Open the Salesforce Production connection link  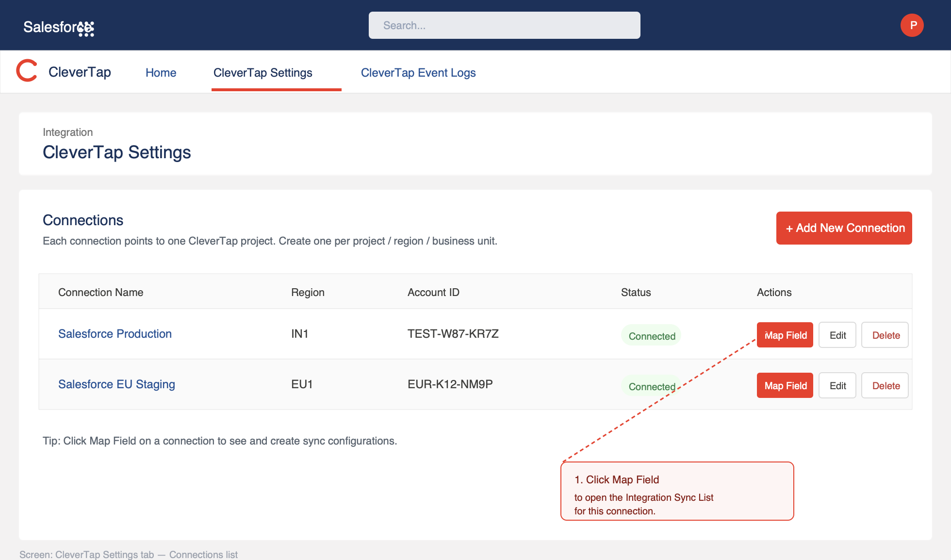click(x=115, y=334)
